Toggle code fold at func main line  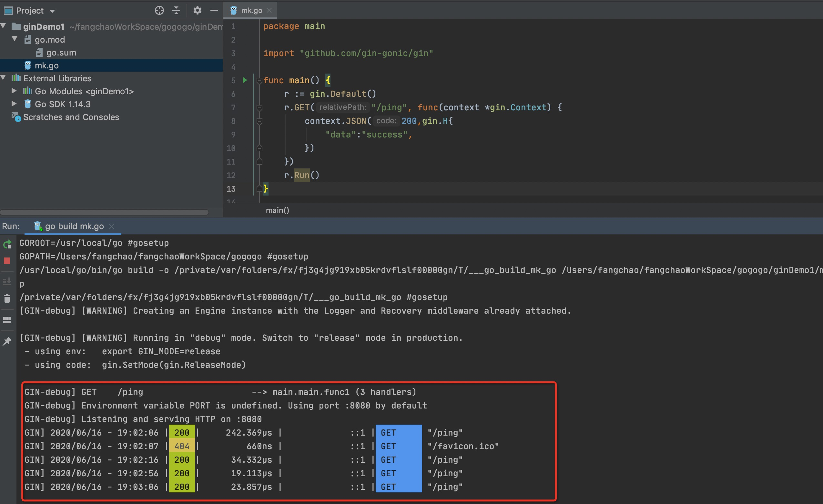pos(259,80)
